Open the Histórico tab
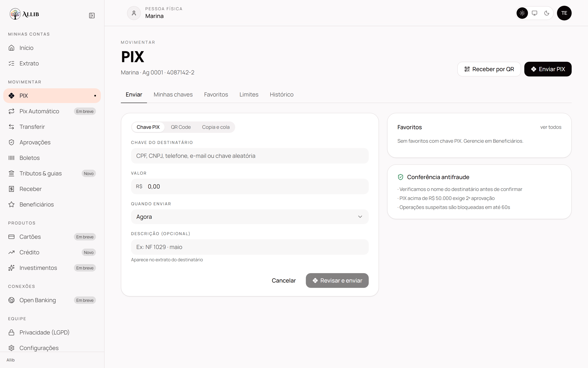The height and width of the screenshot is (368, 588). point(282,94)
